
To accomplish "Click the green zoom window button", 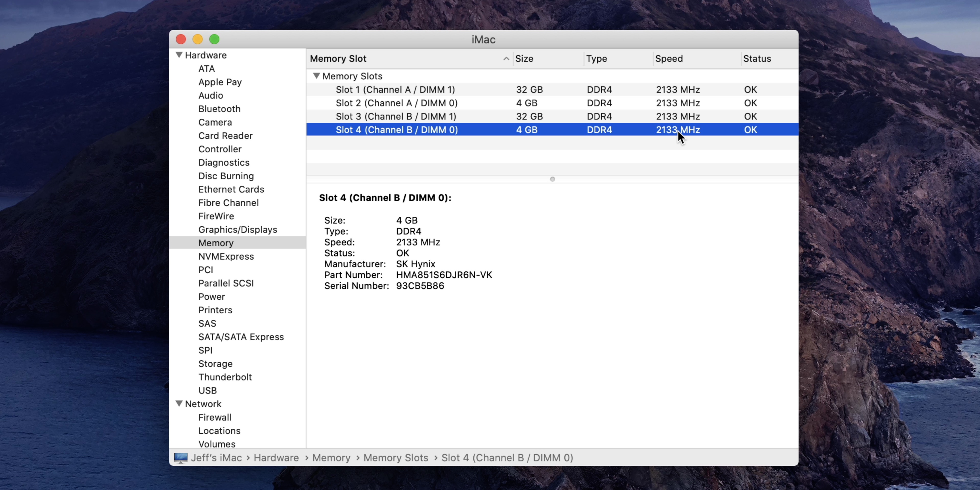I will tap(214, 39).
